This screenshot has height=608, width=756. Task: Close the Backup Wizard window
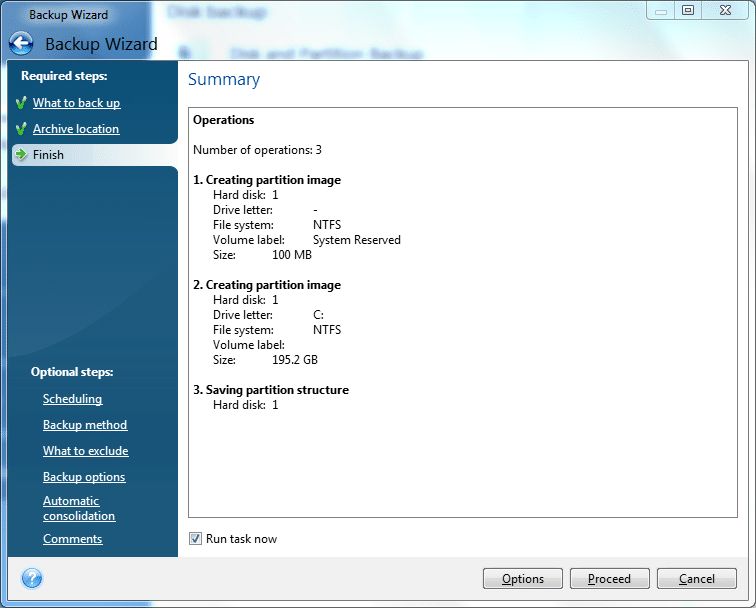tap(725, 11)
